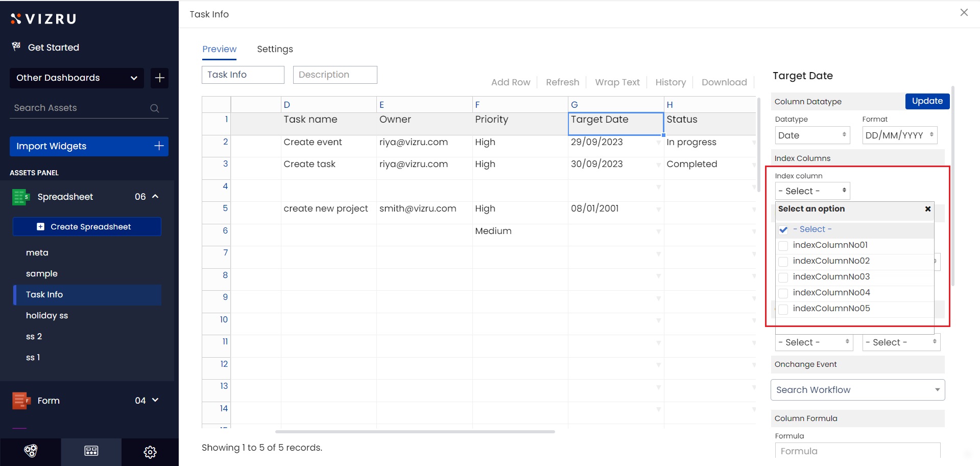Select the holiday ss spreadsheet
Image resolution: width=980 pixels, height=466 pixels.
point(47,316)
